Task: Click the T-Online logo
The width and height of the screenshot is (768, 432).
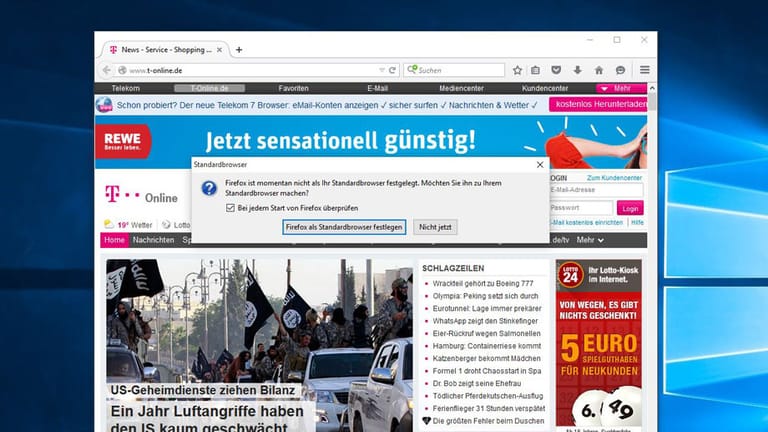Action: coord(141,195)
